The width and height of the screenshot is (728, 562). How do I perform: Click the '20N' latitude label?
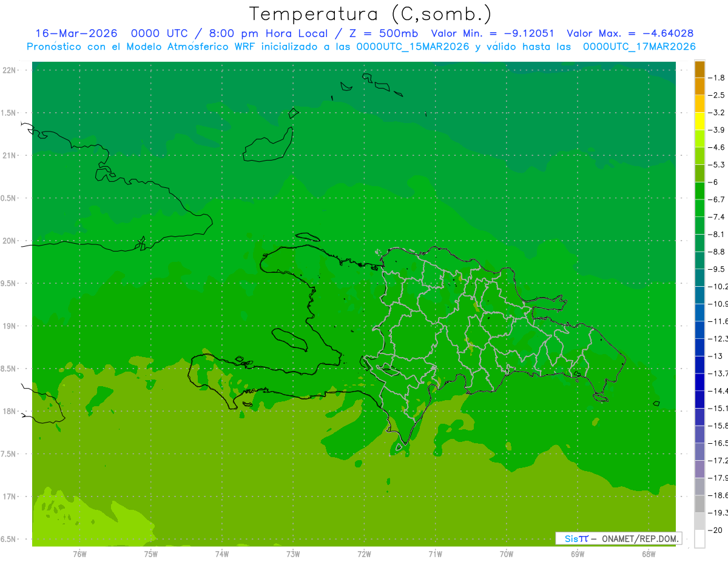[x=8, y=241]
